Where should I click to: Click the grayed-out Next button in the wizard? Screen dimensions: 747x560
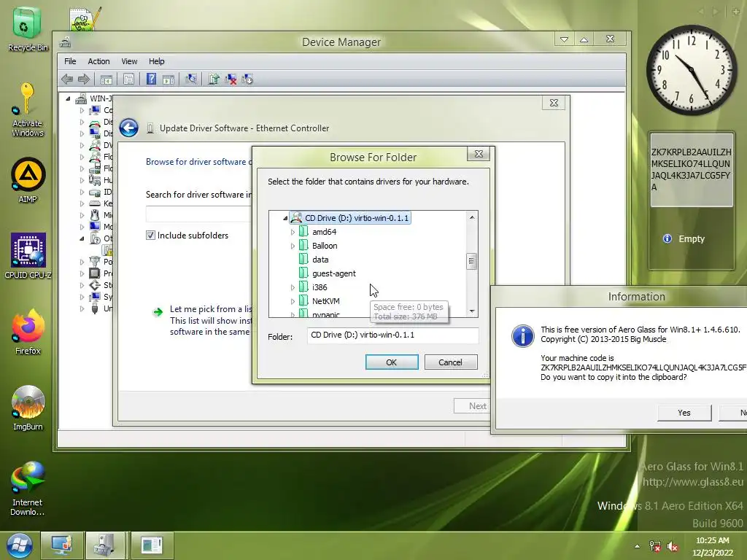click(472, 405)
